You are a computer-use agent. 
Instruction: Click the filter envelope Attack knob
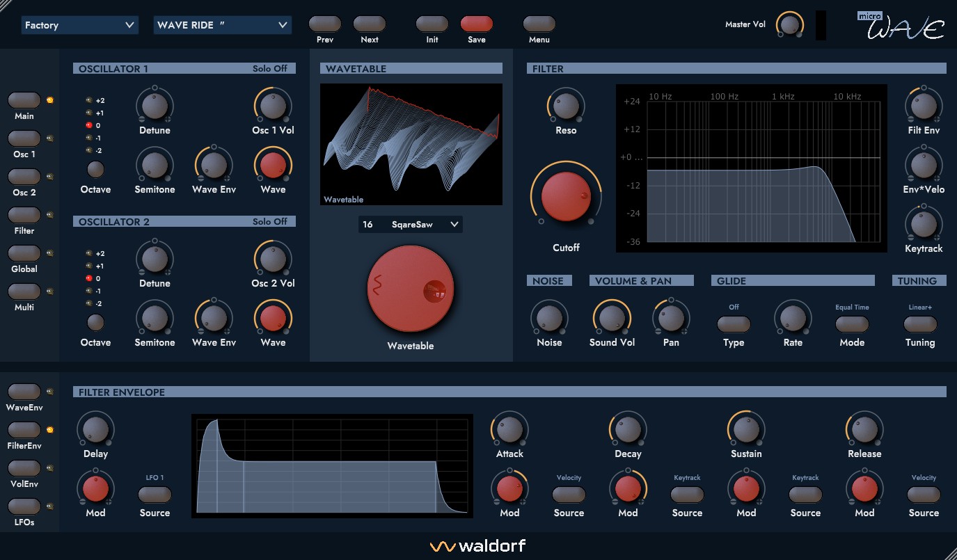coord(509,429)
